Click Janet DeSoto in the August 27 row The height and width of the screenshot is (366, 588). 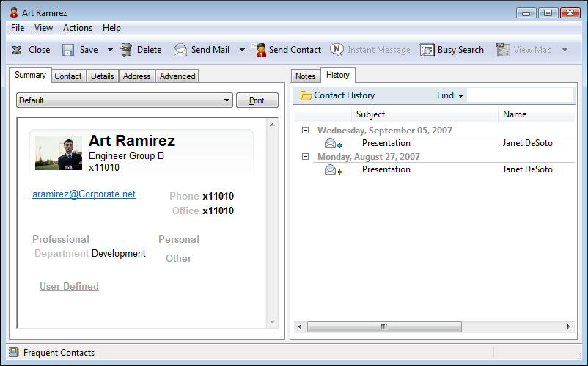[x=528, y=169]
